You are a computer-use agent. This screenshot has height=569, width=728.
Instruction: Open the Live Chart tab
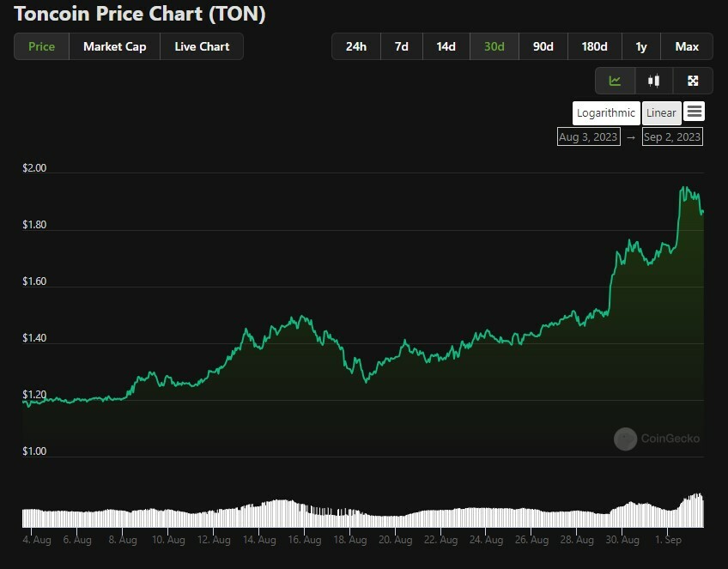(202, 46)
